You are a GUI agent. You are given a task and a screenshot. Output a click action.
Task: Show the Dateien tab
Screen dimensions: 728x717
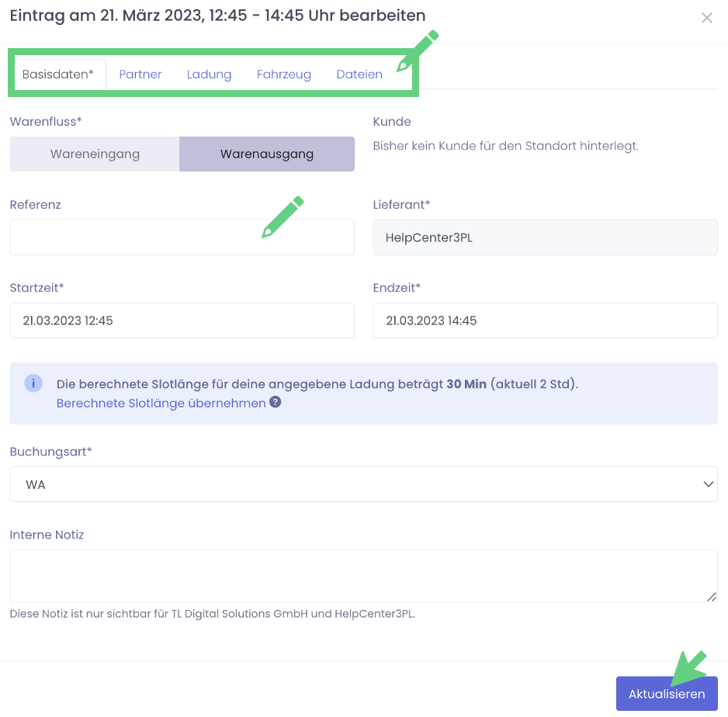359,74
